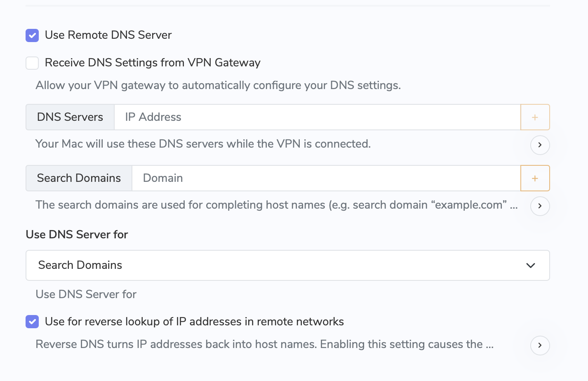
Task: Toggle the Use for reverse lookup checkbox
Action: click(x=32, y=322)
